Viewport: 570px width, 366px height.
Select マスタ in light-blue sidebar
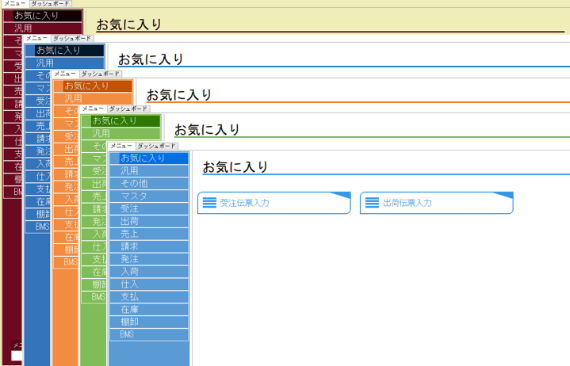tap(149, 196)
